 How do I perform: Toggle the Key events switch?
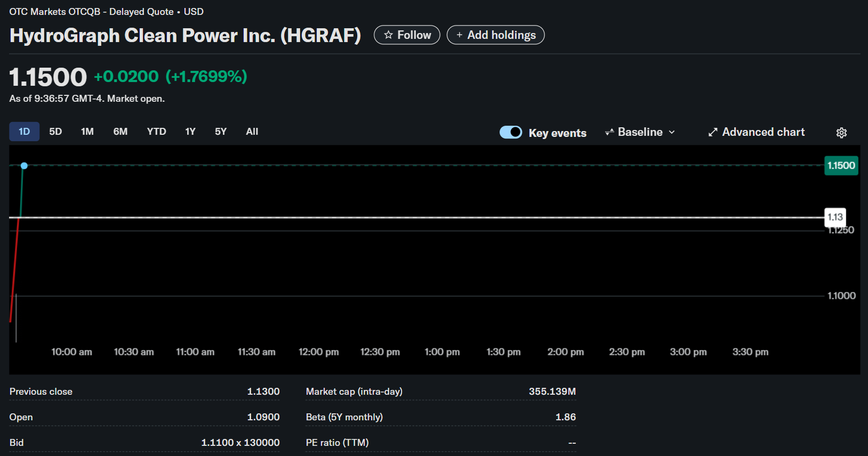(x=511, y=132)
